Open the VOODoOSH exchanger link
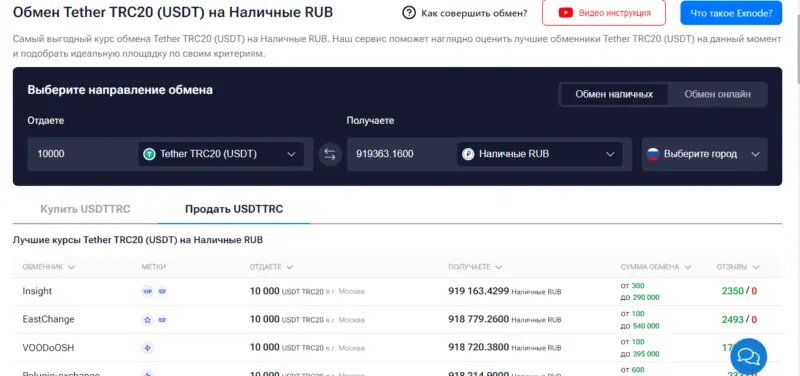 tap(48, 347)
